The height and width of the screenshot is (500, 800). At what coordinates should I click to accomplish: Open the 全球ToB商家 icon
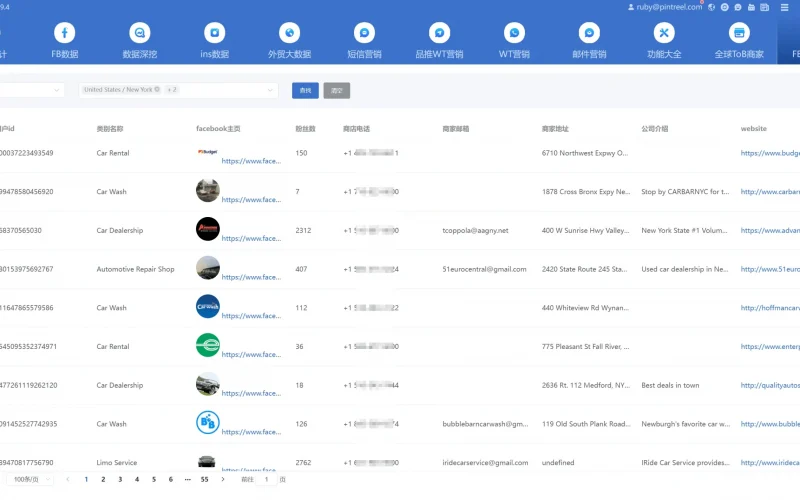[x=739, y=33]
